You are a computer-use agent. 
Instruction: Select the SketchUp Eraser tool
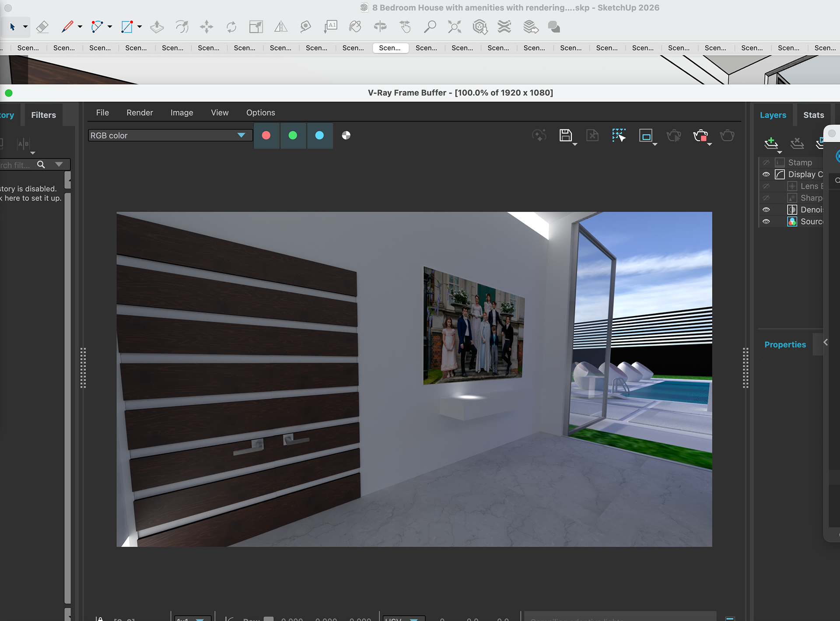coord(42,27)
